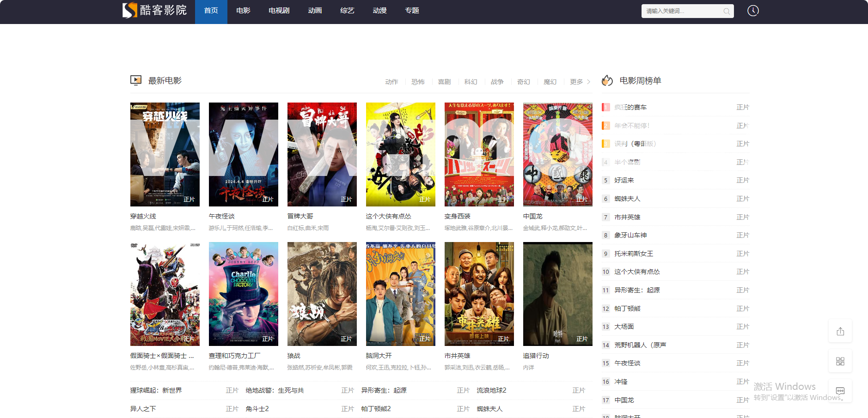Click the message bubble icon in the floating sidebar
The width and height of the screenshot is (868, 418).
point(840,391)
